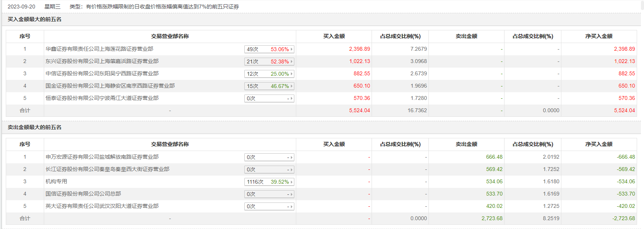Click 合计 label in buy table

25,110
